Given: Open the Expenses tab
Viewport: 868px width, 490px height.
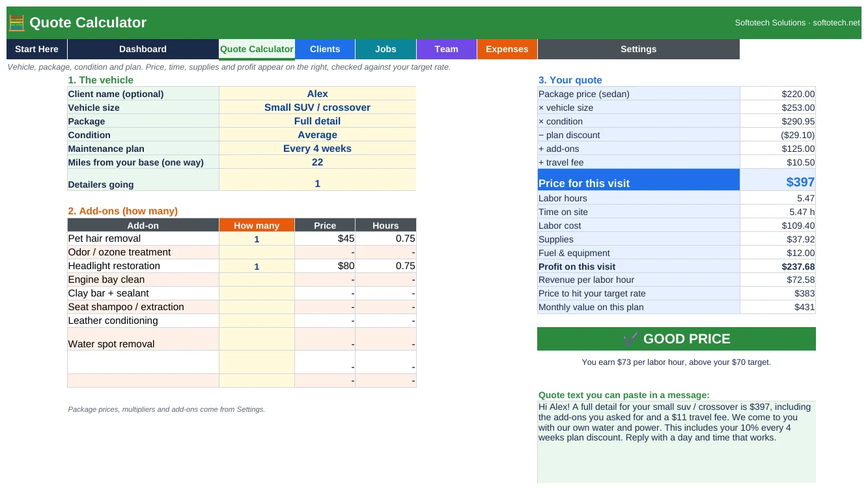Looking at the screenshot, I should 507,49.
